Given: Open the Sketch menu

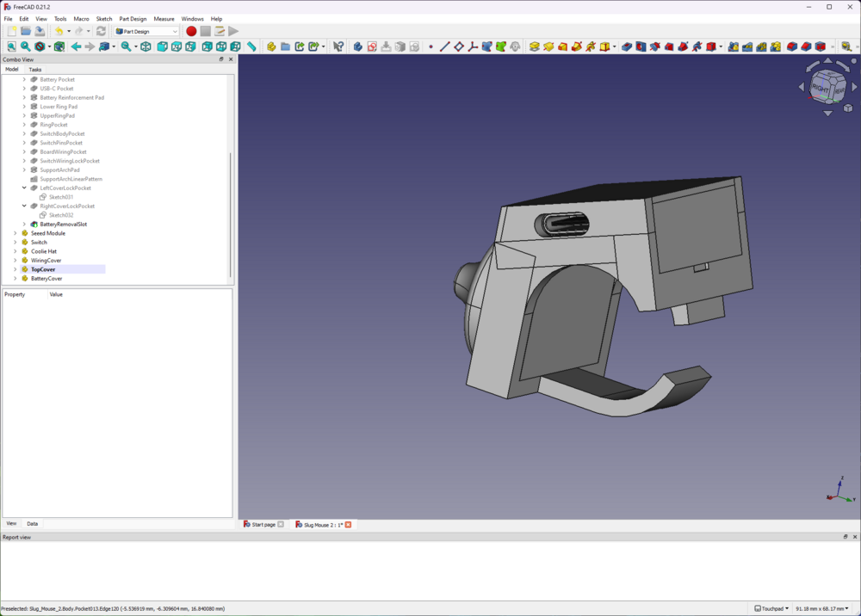Looking at the screenshot, I should (x=104, y=18).
